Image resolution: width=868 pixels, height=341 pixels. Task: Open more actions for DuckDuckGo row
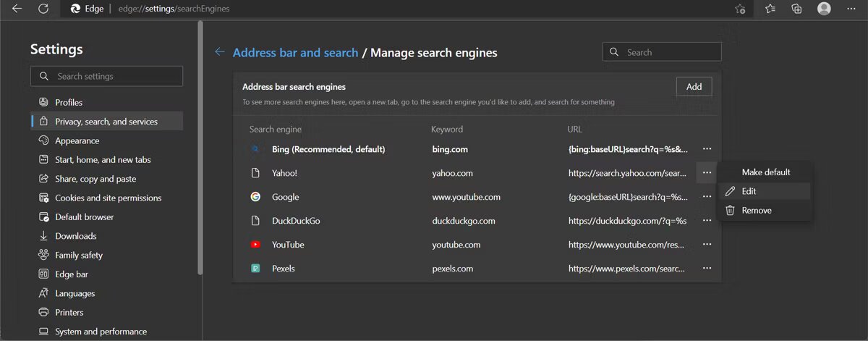(707, 221)
